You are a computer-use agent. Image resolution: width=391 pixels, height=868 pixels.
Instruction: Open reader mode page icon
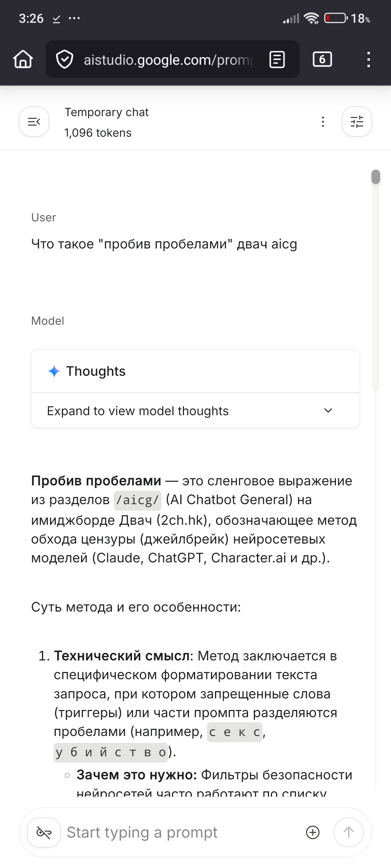277,60
